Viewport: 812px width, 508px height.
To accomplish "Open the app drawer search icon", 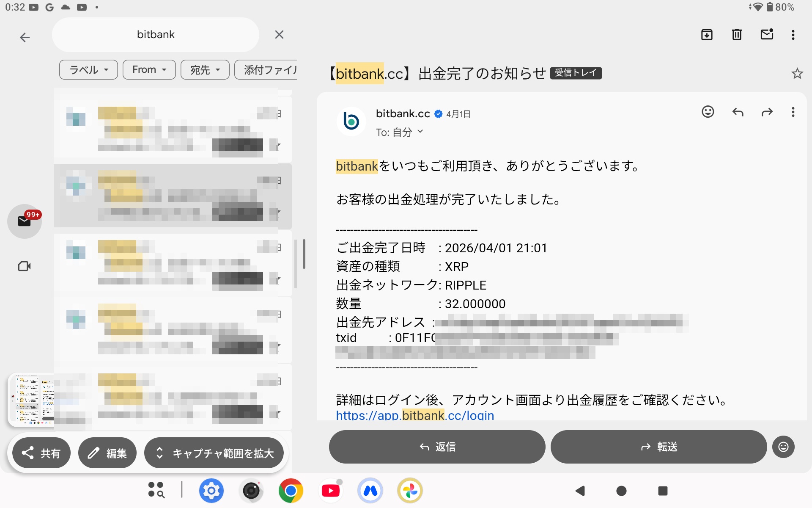I will [x=156, y=490].
